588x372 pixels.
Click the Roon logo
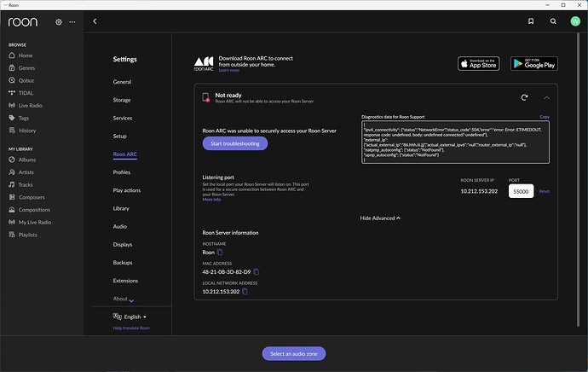pos(23,22)
